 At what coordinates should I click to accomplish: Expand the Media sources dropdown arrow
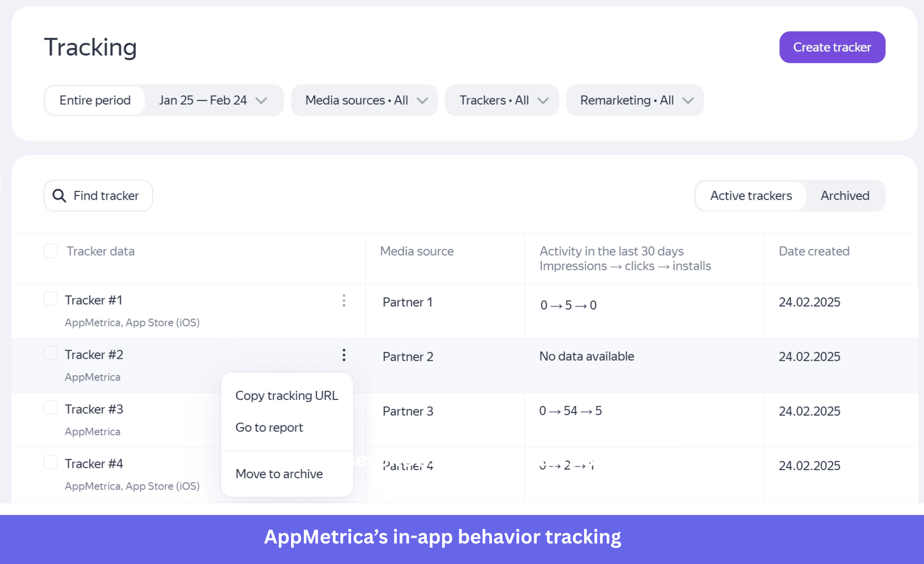[x=422, y=101]
